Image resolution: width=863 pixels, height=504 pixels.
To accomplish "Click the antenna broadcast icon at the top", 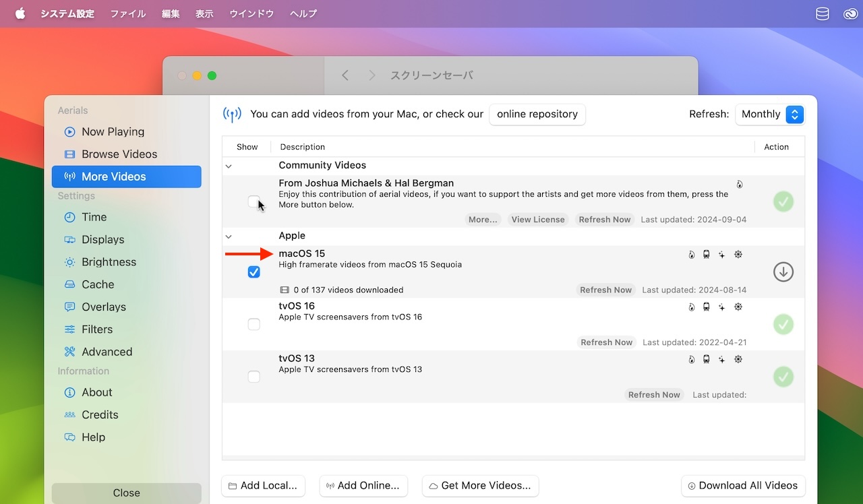I will coord(232,114).
